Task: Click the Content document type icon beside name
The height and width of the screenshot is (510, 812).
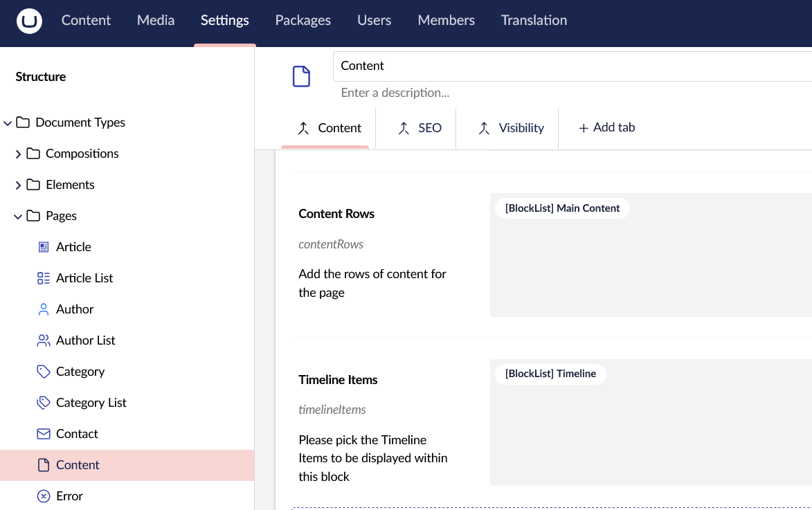Action: [x=301, y=76]
